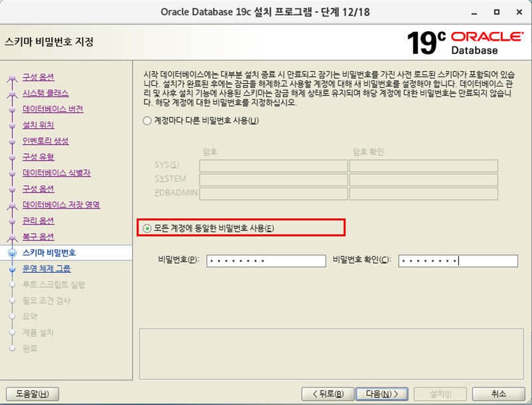Click the '스키마 비밀번호 지정' page heading
532x405 pixels.
click(49, 42)
